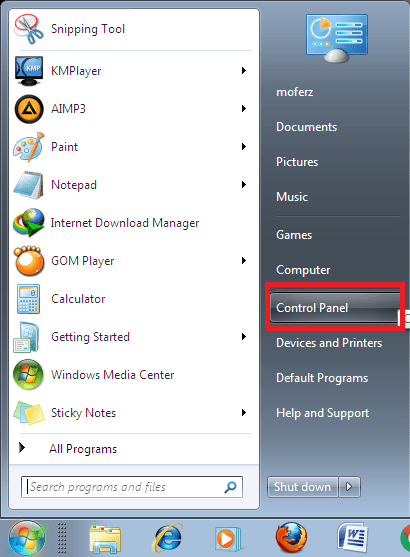The width and height of the screenshot is (410, 557).
Task: Expand the Notepad recent files arrow
Action: [244, 185]
